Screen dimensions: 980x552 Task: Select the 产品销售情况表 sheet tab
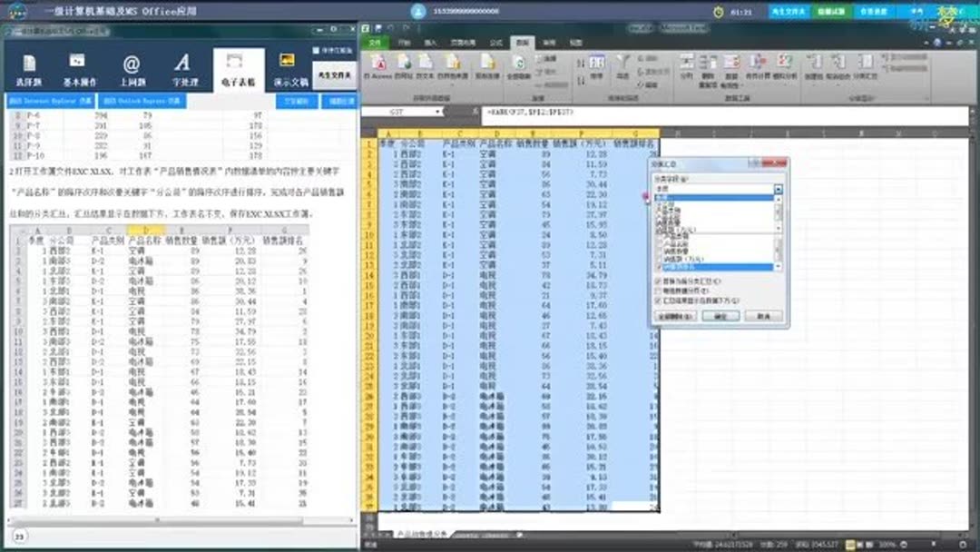click(x=423, y=534)
